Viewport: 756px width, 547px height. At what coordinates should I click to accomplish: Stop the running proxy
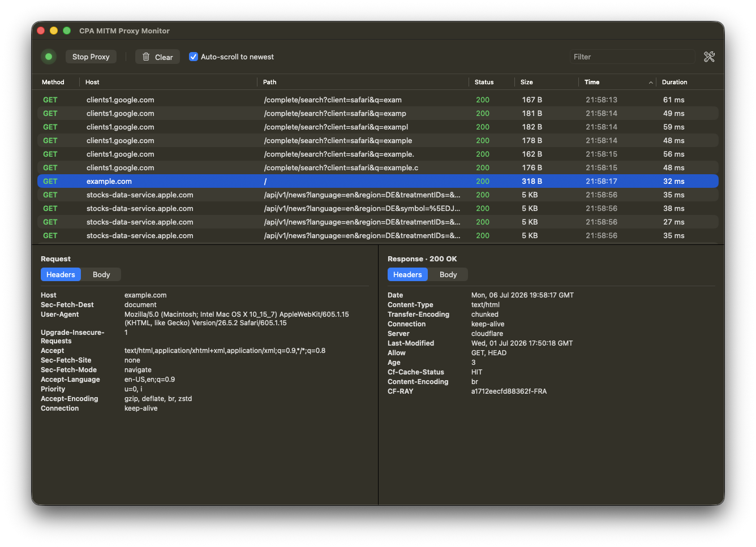[x=91, y=57]
